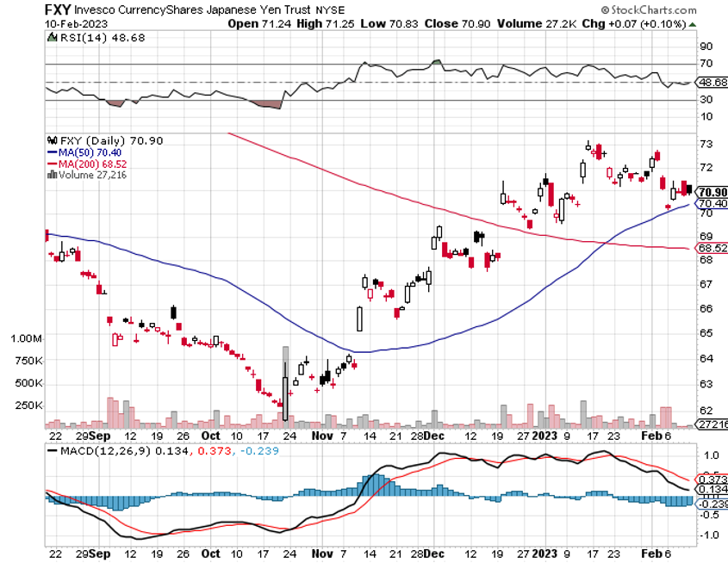Click the 27216 volume axis tag
This screenshot has width=728, height=563.
click(x=712, y=424)
